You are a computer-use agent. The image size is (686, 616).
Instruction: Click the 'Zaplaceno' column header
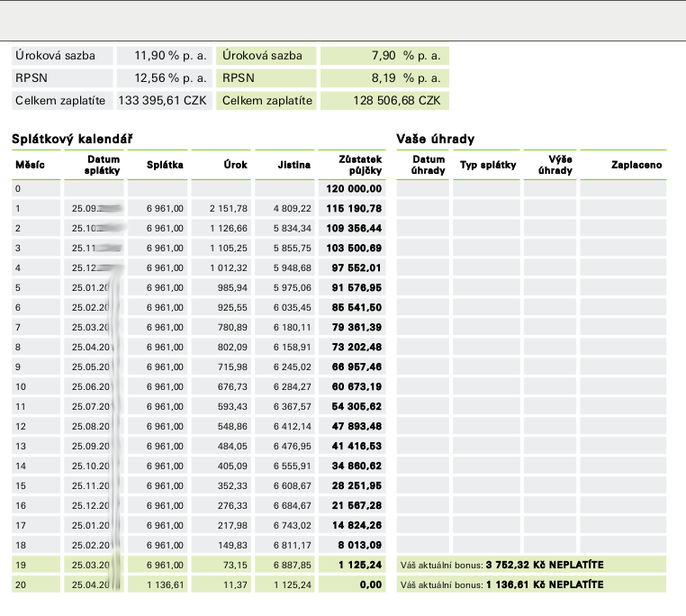[636, 165]
